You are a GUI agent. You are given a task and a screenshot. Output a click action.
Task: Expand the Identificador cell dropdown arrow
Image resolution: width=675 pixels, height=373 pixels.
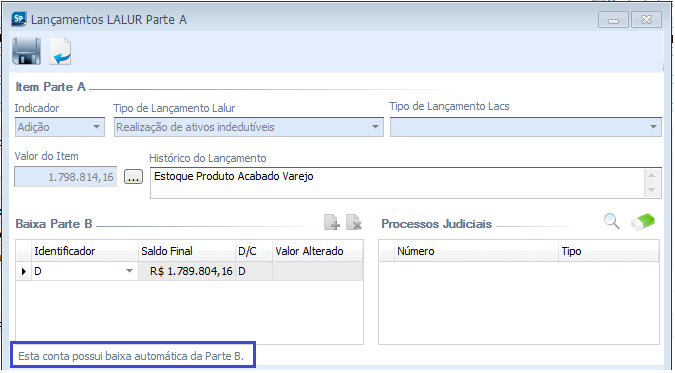129,271
